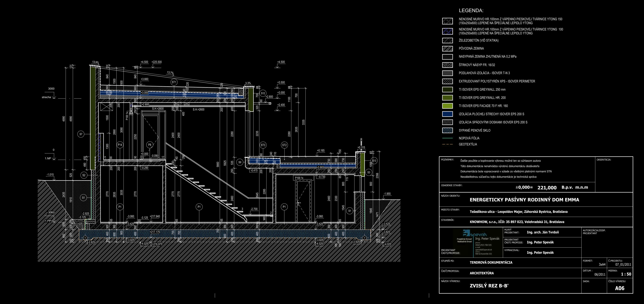
Task: Select the SYPANÉ PENOVÉ SKLO legend swatch
Action: (x=447, y=131)
